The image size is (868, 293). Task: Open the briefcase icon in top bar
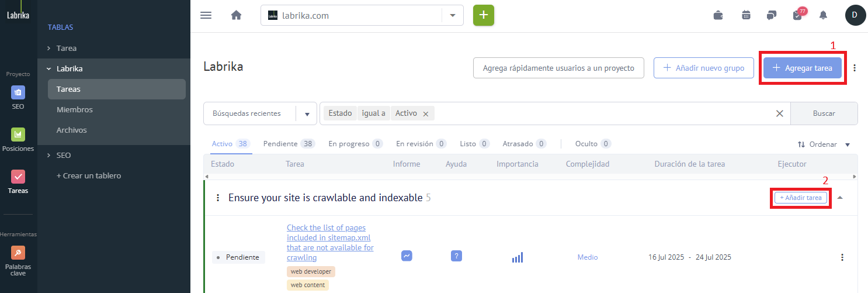[718, 15]
